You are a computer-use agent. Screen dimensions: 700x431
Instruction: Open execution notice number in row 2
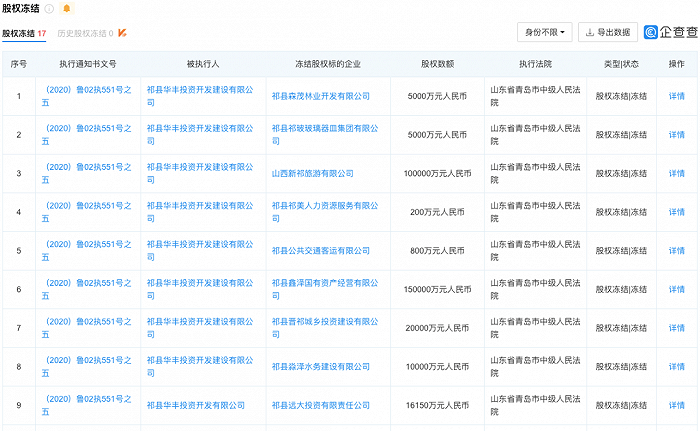coord(87,134)
